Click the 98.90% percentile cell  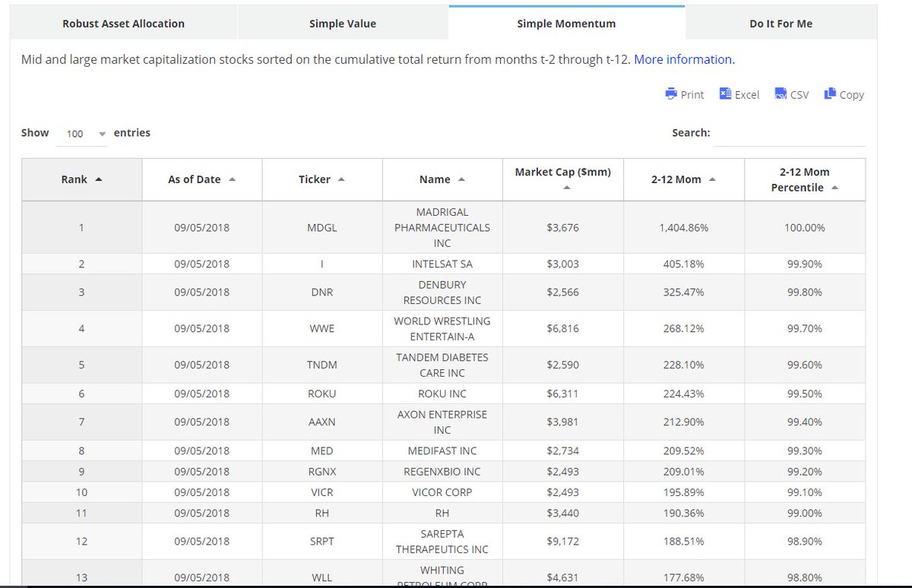(805, 541)
